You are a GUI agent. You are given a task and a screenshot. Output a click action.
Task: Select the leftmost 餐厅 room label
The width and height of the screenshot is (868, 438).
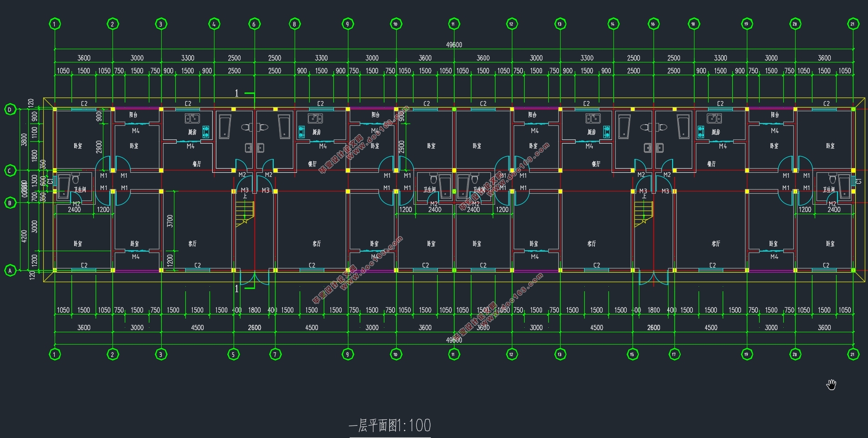click(x=197, y=164)
